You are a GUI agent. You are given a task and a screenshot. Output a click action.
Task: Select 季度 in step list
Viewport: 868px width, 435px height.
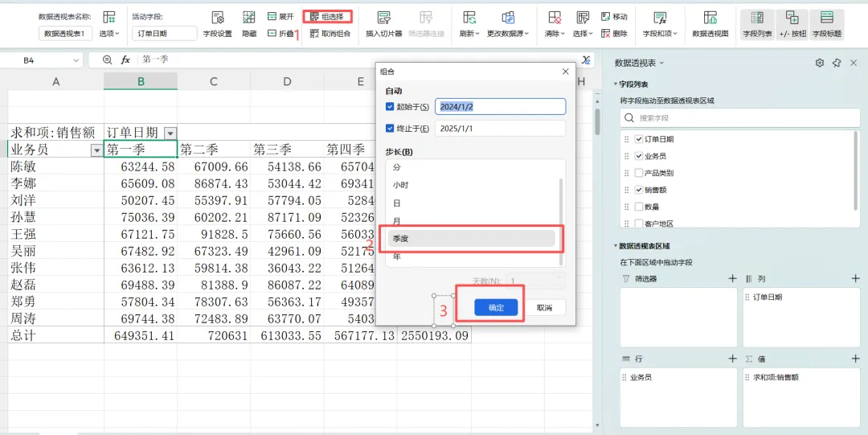pos(472,238)
